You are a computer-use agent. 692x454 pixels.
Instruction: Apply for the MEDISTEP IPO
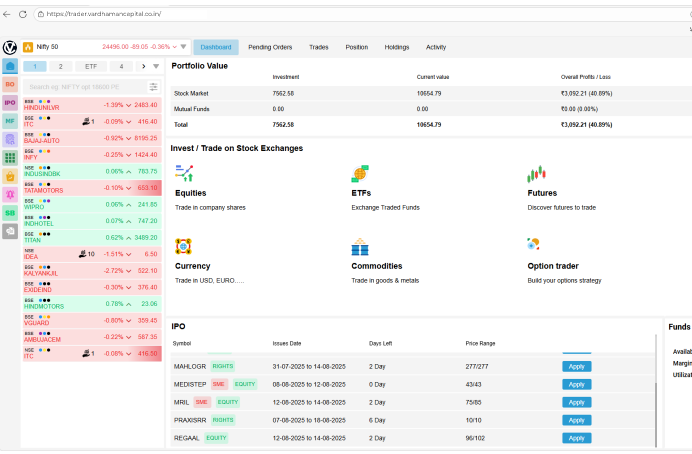[x=576, y=384]
